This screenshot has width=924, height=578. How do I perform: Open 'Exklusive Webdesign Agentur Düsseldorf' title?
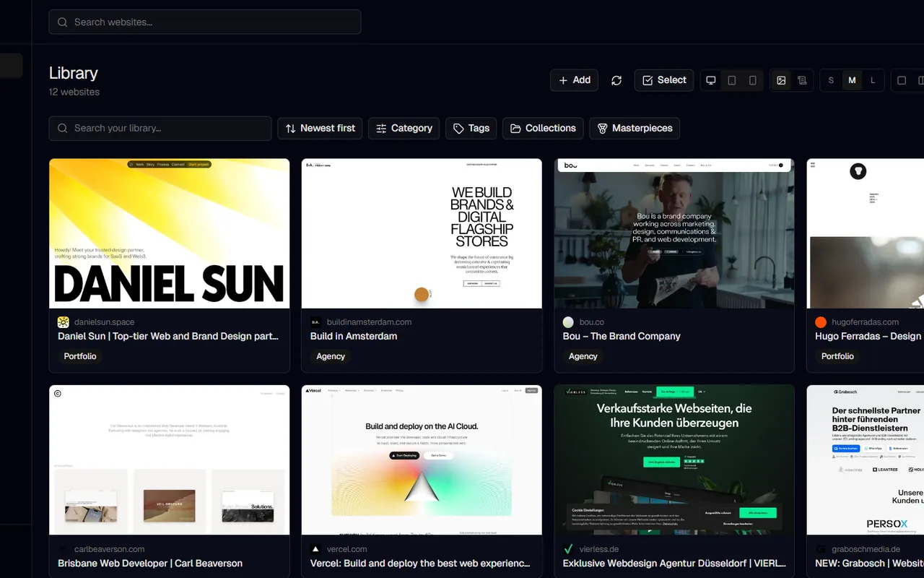[x=674, y=563]
